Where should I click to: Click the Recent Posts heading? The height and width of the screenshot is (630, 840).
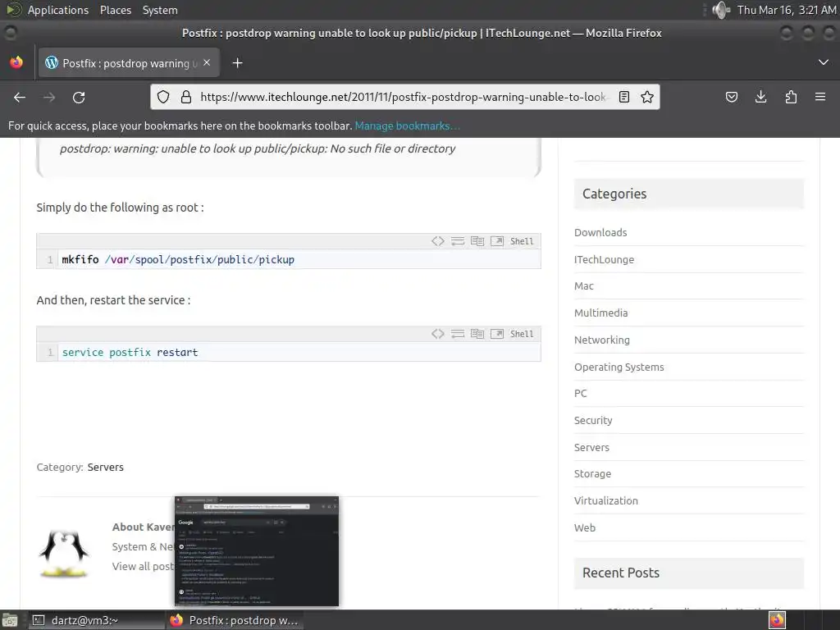621,573
